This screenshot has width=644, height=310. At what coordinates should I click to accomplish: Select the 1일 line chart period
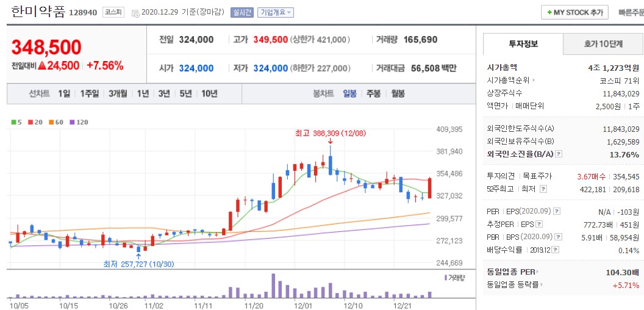[x=63, y=94]
